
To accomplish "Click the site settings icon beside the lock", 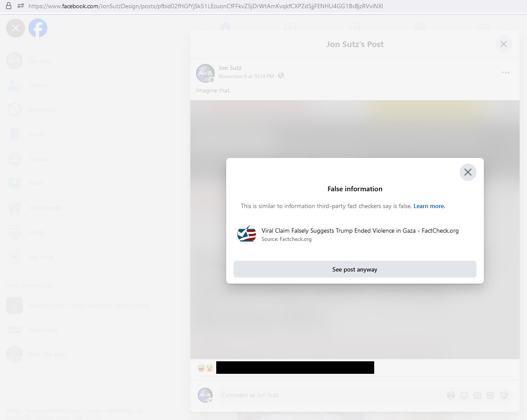I will [x=20, y=6].
